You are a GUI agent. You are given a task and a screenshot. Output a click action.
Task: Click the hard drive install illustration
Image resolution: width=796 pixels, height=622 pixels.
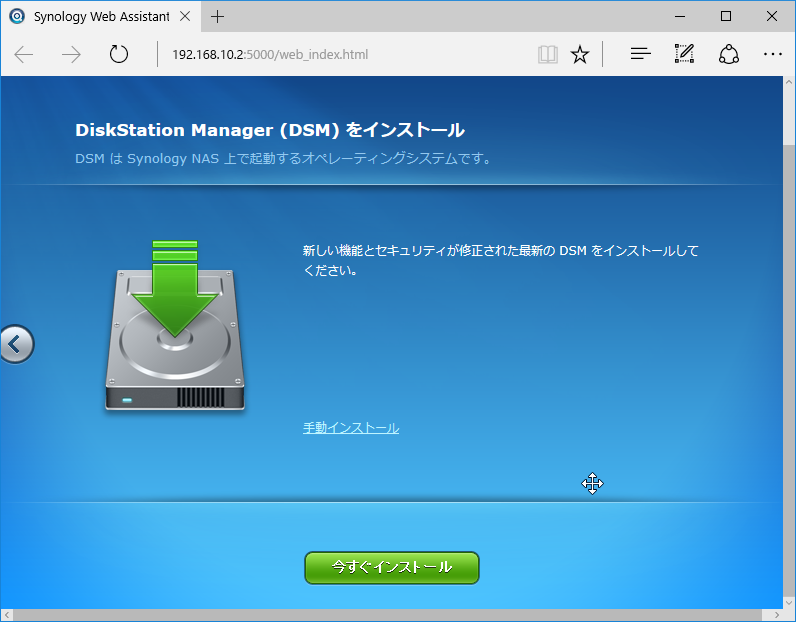point(175,325)
